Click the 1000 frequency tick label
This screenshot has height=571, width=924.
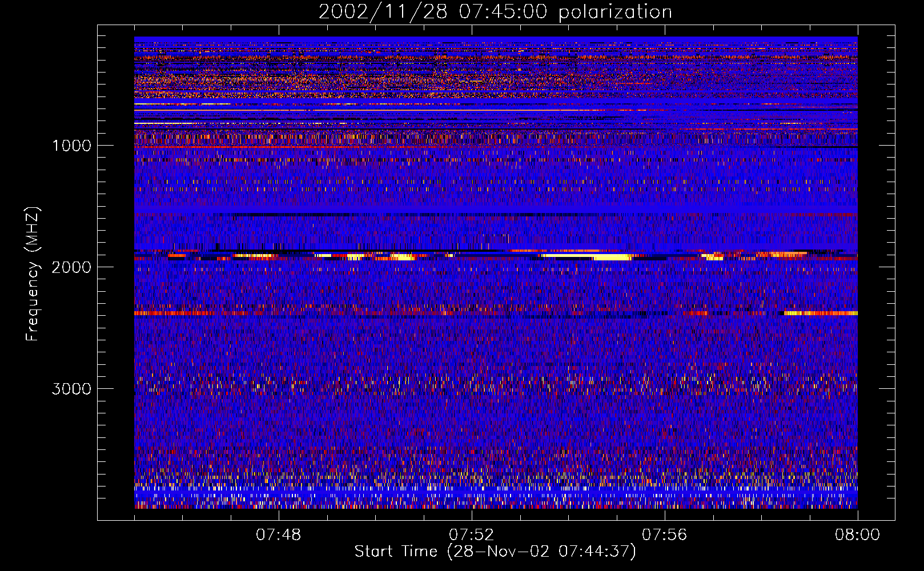point(71,146)
